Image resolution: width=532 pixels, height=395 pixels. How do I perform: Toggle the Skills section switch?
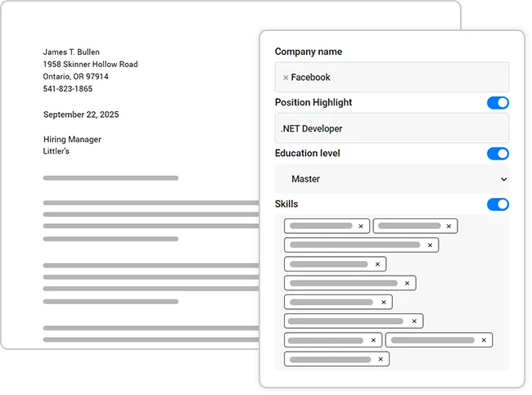(498, 204)
